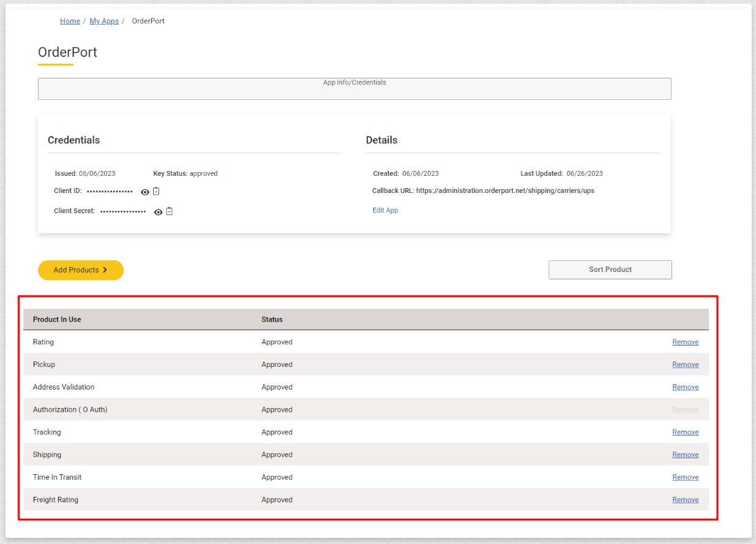
Task: Click the Details section heading
Action: (x=381, y=140)
